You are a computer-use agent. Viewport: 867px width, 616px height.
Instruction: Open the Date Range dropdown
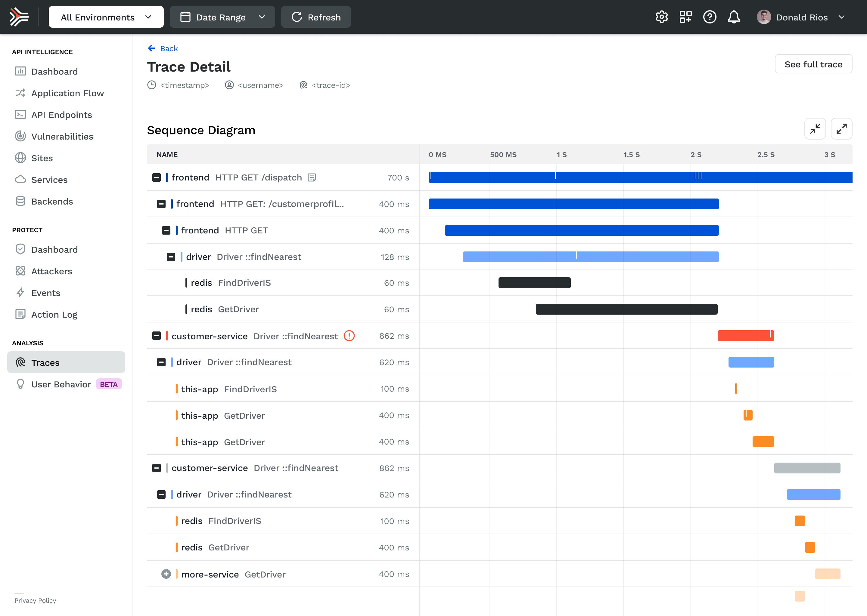point(222,17)
